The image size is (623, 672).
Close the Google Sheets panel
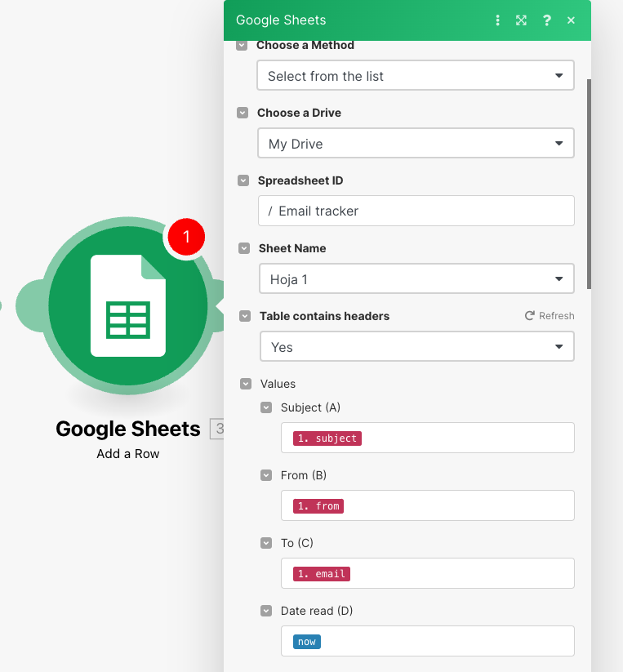(571, 20)
